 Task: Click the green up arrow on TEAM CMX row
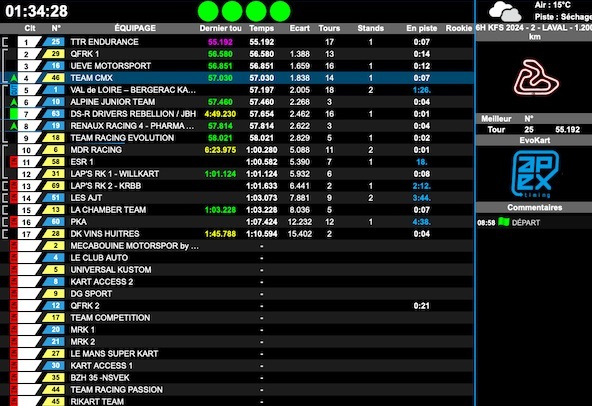tap(14, 78)
